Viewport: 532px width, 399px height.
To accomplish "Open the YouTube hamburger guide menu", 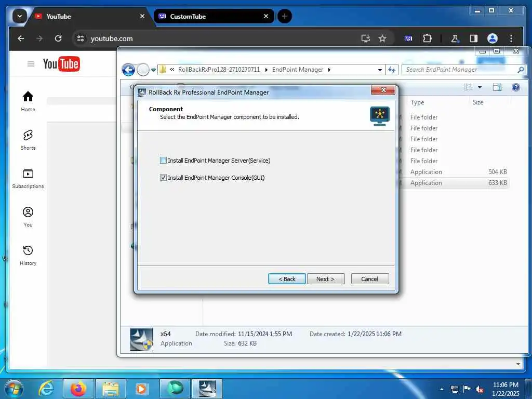I will click(x=31, y=64).
